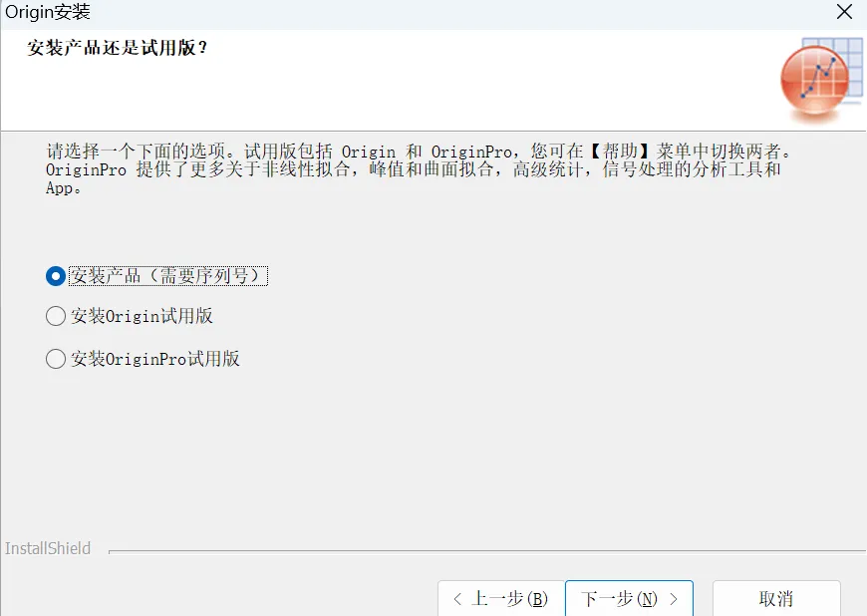Proceed with 下一步(N) button

pyautogui.click(x=629, y=598)
